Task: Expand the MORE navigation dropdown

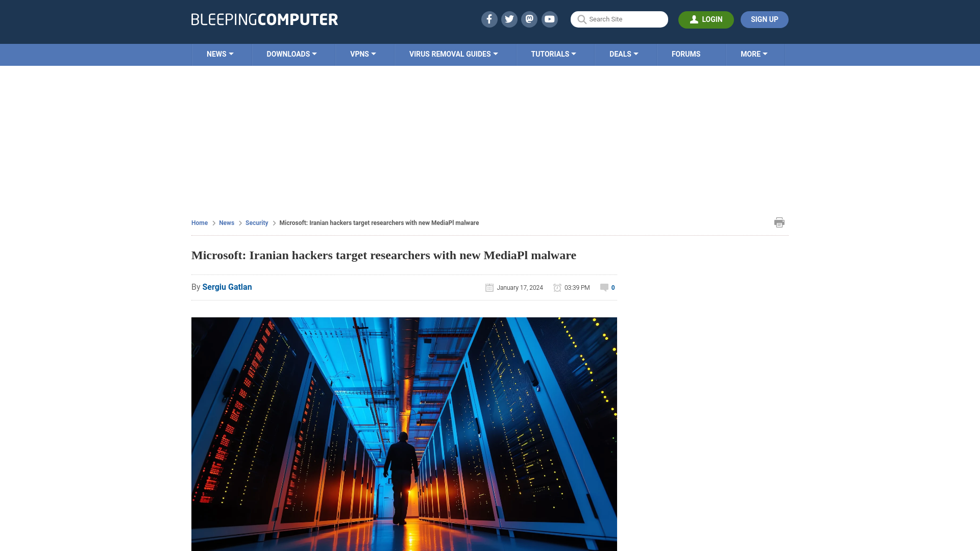Action: (x=753, y=54)
